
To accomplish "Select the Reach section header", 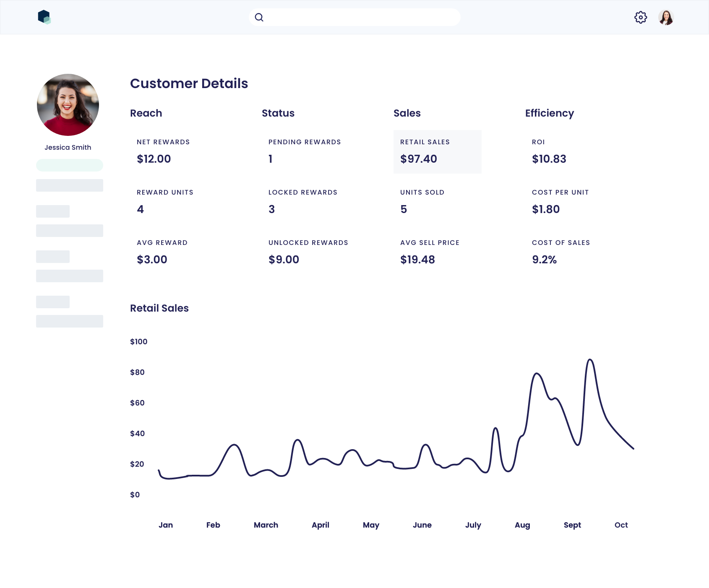I will [146, 113].
